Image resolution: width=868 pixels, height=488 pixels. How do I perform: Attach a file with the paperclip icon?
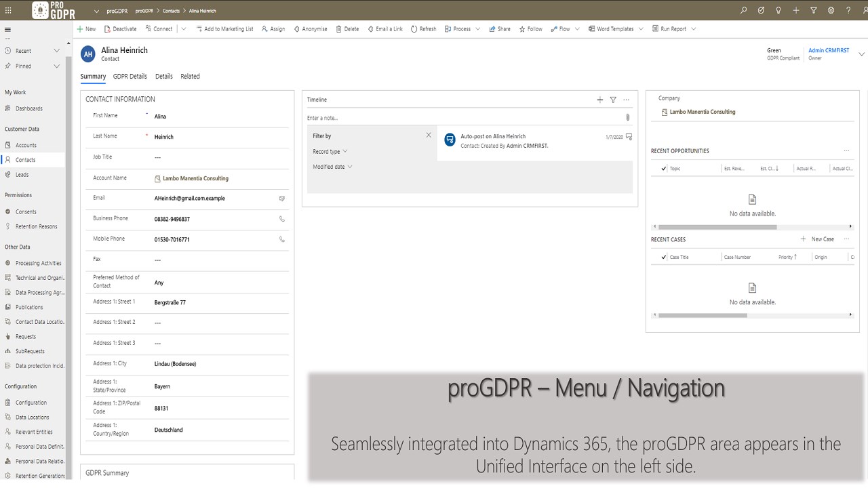(627, 117)
